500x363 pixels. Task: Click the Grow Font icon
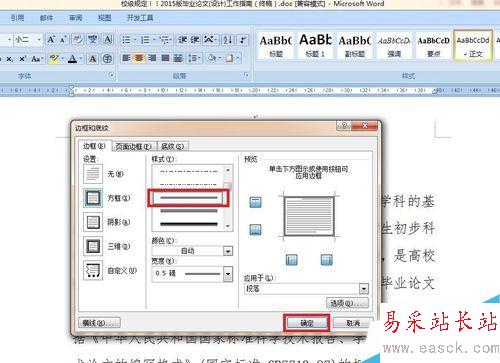pos(51,40)
